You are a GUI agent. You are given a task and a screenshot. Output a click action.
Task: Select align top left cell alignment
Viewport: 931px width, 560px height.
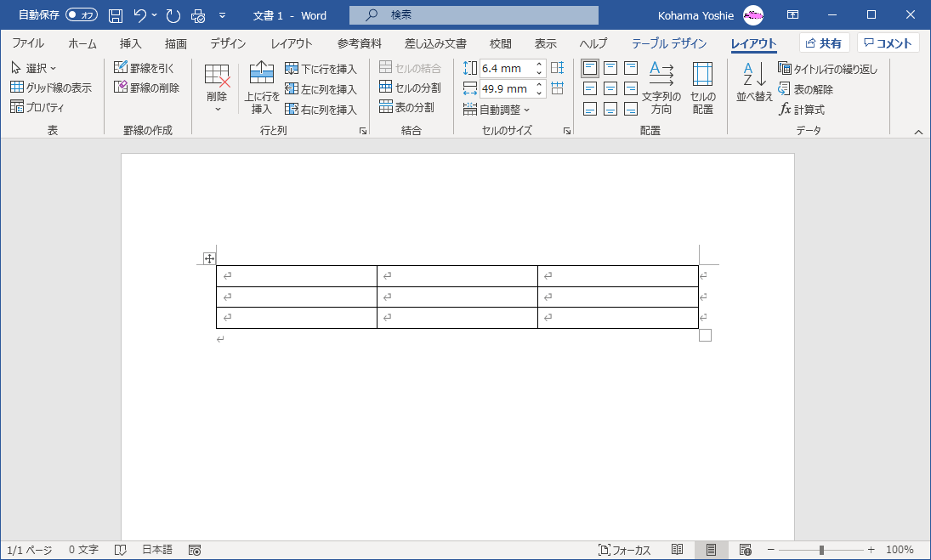coord(590,68)
